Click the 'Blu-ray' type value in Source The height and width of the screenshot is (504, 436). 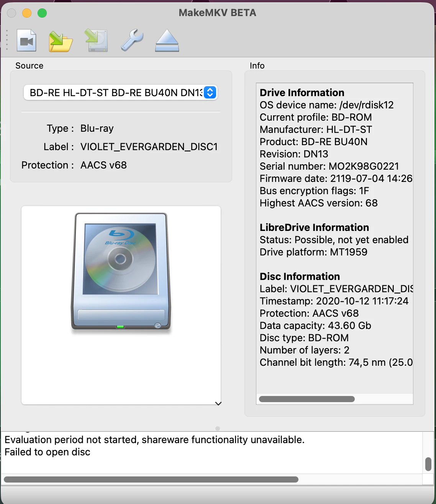click(97, 128)
